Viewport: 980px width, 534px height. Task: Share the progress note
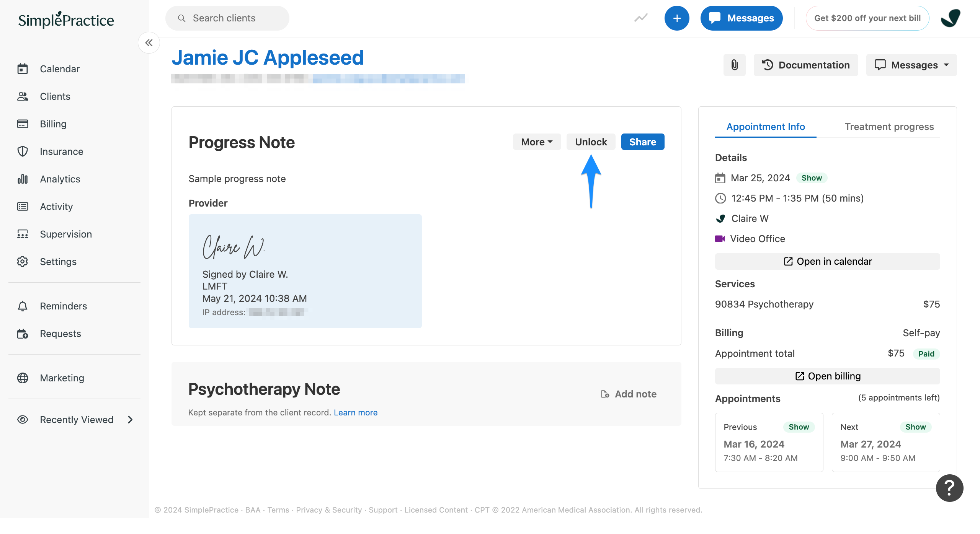(x=643, y=142)
